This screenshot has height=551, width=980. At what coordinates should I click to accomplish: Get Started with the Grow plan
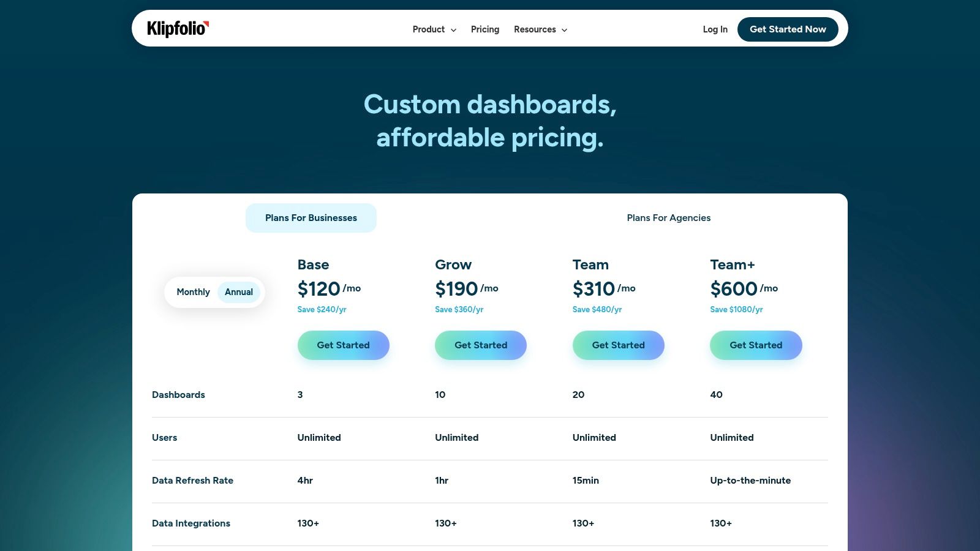(x=481, y=345)
